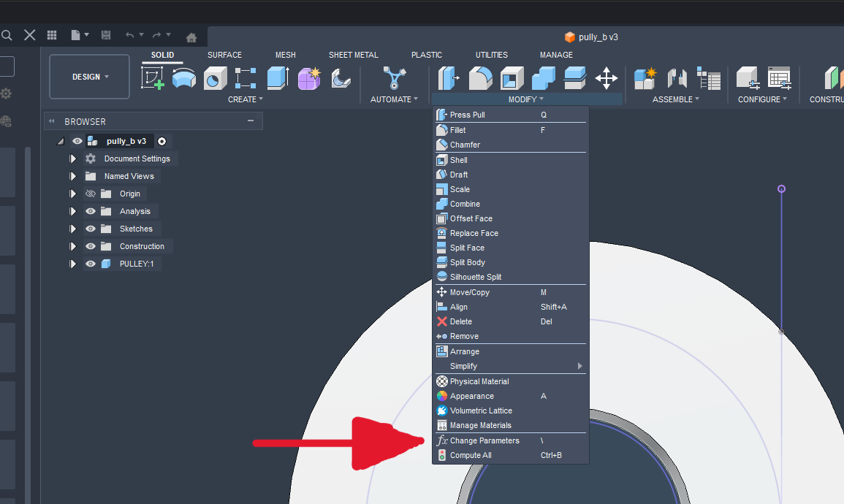The height and width of the screenshot is (504, 844).
Task: Show the hidden Origin folder eye
Action: click(91, 194)
